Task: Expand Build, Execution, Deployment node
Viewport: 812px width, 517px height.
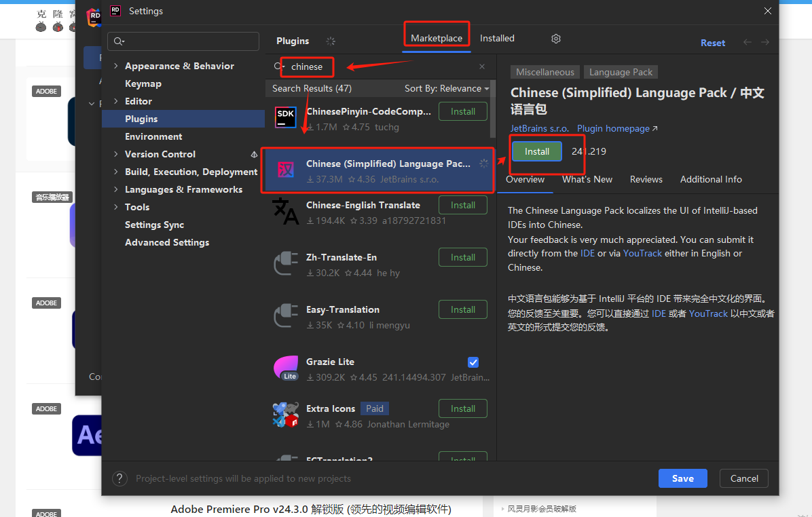Action: tap(116, 171)
